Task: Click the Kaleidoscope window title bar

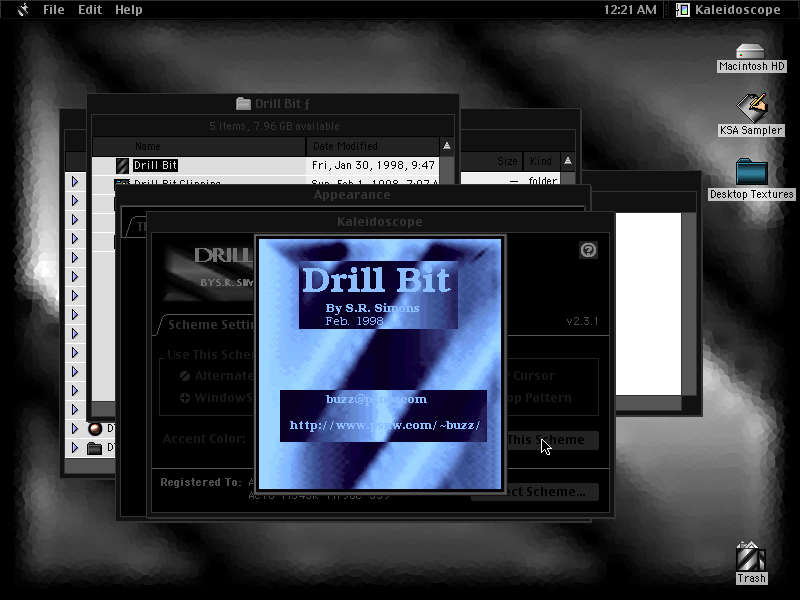Action: pyautogui.click(x=380, y=222)
